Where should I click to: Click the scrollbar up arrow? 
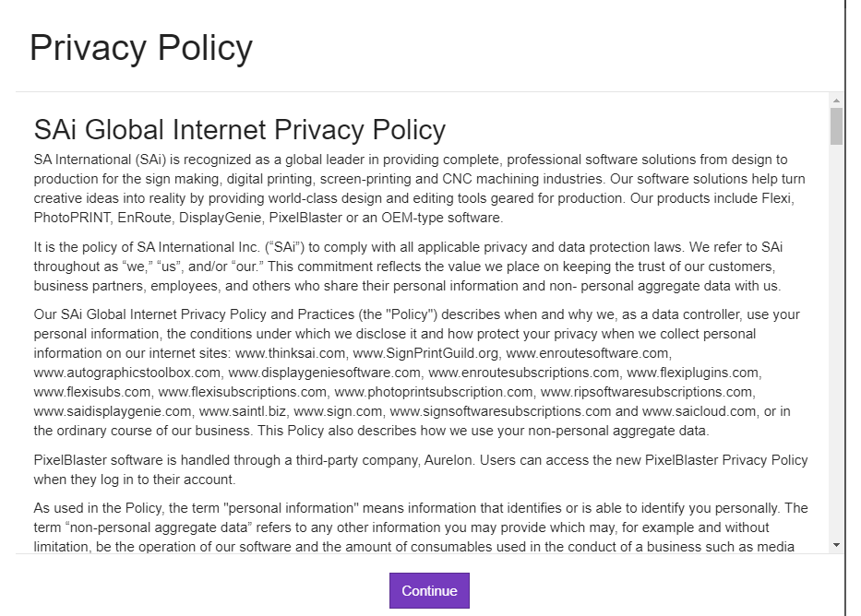[x=836, y=100]
